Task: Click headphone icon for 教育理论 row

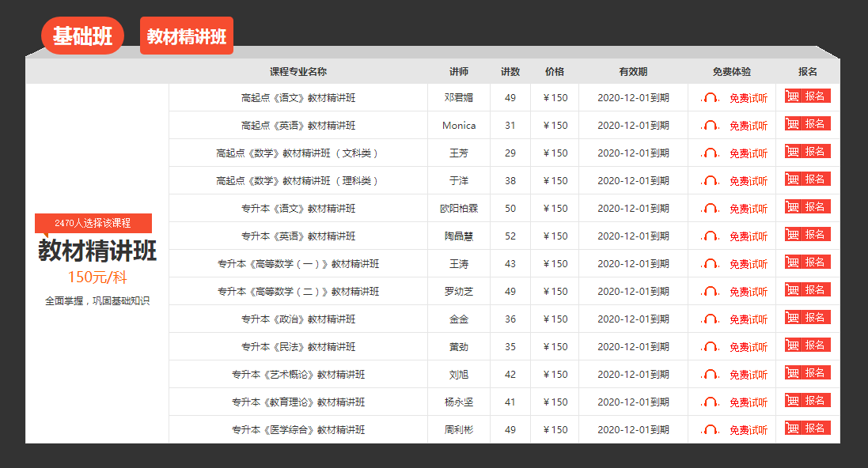Action: 710,402
